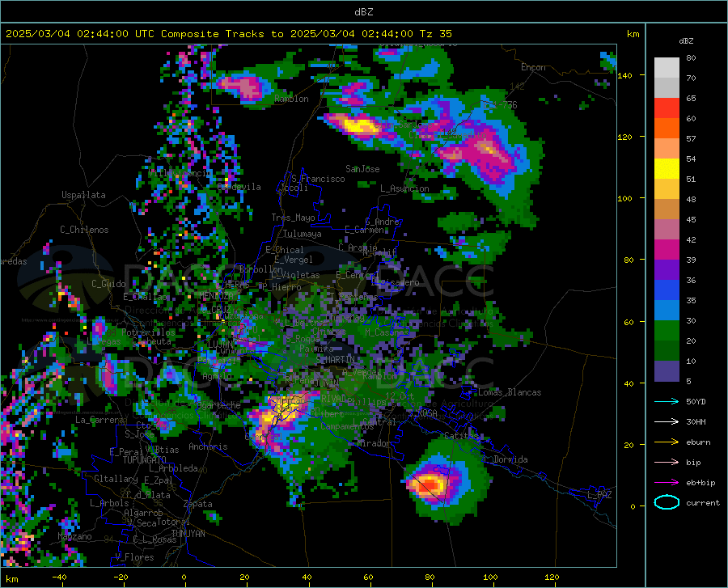Click the L_PAZ map label

[599, 495]
